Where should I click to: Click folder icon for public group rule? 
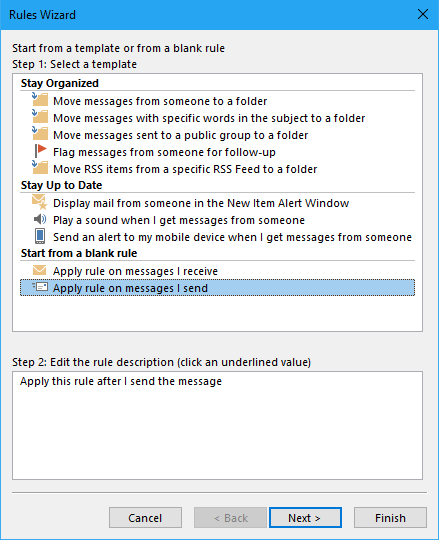[40, 133]
